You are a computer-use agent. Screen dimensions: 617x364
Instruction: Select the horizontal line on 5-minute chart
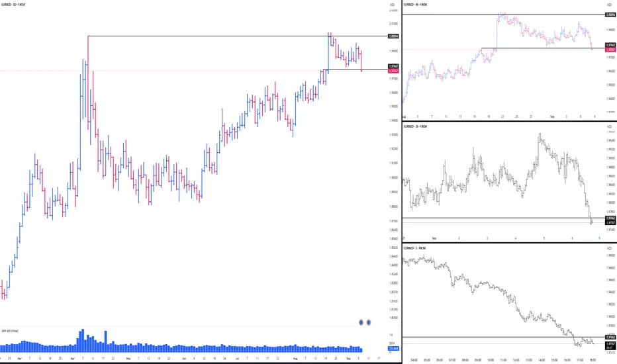[504, 337]
